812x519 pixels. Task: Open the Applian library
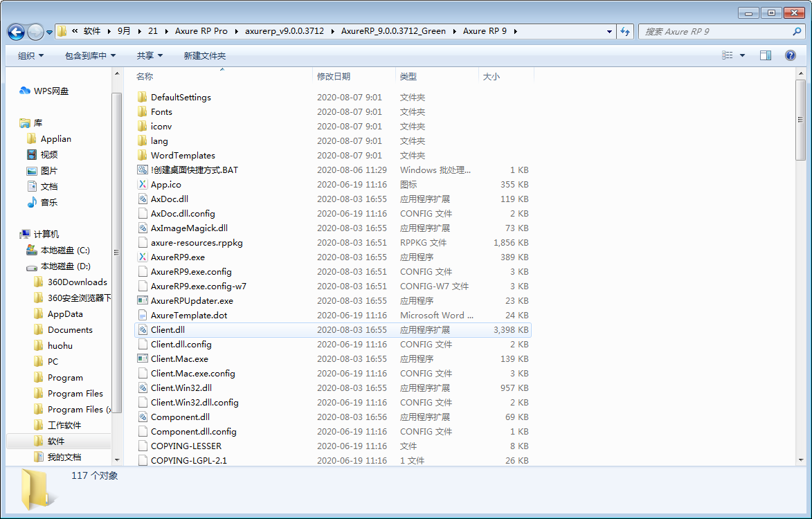click(x=49, y=138)
